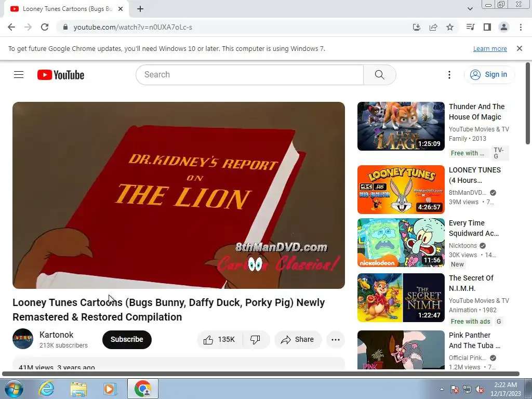
Task: Share this page from address bar
Action: 433,27
